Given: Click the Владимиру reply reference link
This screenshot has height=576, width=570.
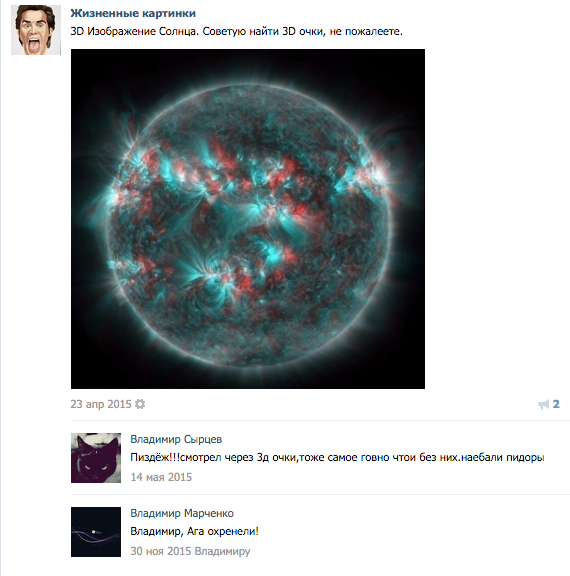Looking at the screenshot, I should tap(222, 551).
